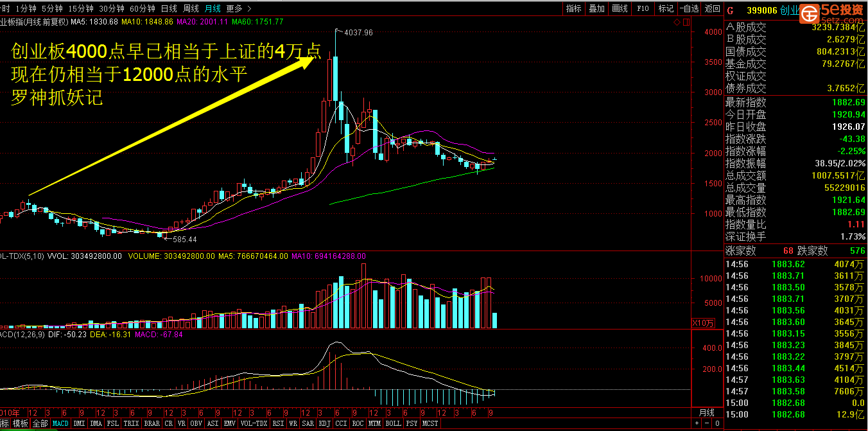Click the 今日开盘 value 1920.94
Screen dimensions: 868x431
849,114
